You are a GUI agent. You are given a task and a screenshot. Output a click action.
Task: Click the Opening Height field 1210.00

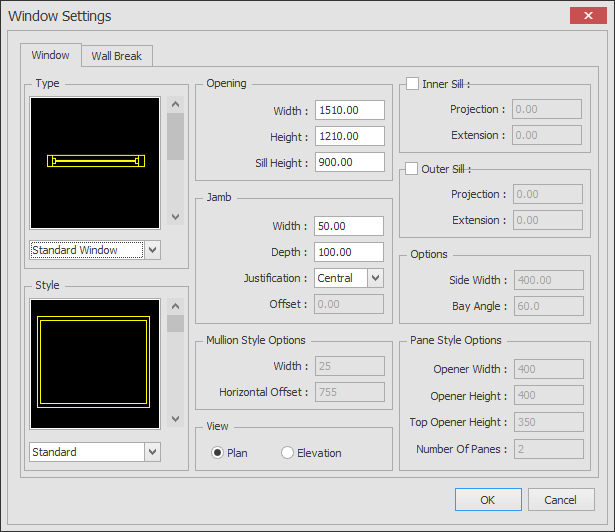click(x=349, y=136)
